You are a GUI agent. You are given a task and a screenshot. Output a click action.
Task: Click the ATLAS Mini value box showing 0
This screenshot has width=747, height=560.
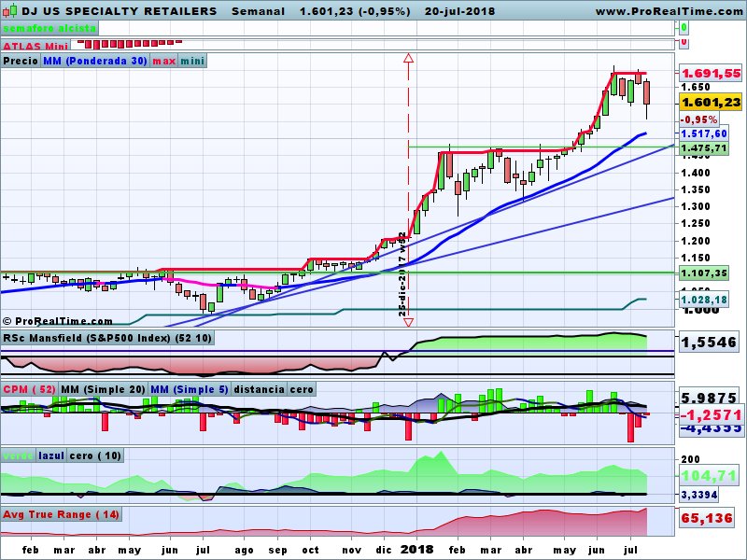coord(684,43)
